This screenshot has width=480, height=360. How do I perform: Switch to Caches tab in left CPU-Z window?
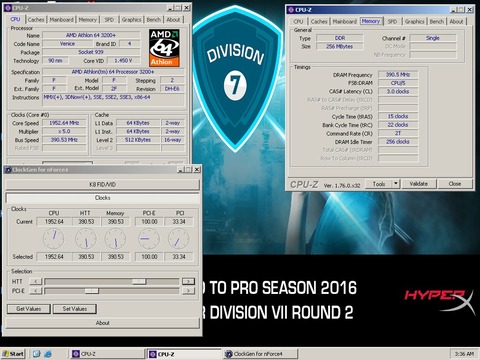(x=36, y=20)
